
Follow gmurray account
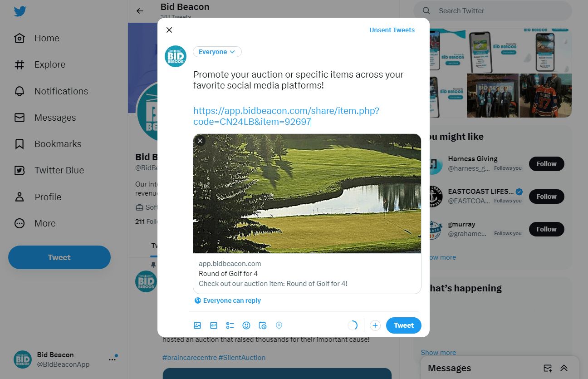pyautogui.click(x=547, y=229)
